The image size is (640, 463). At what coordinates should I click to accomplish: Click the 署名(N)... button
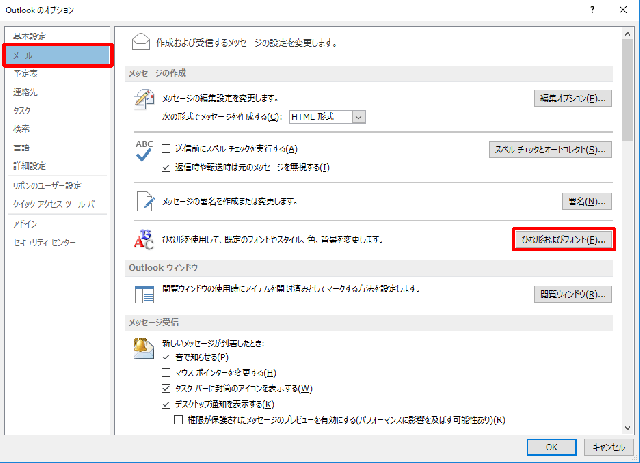[x=587, y=201]
